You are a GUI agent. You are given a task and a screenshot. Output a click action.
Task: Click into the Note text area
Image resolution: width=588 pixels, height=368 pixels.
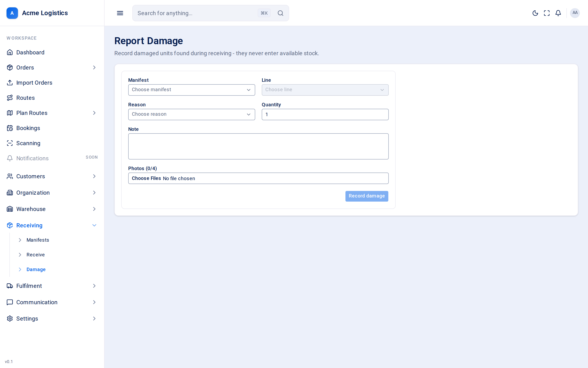pyautogui.click(x=258, y=146)
